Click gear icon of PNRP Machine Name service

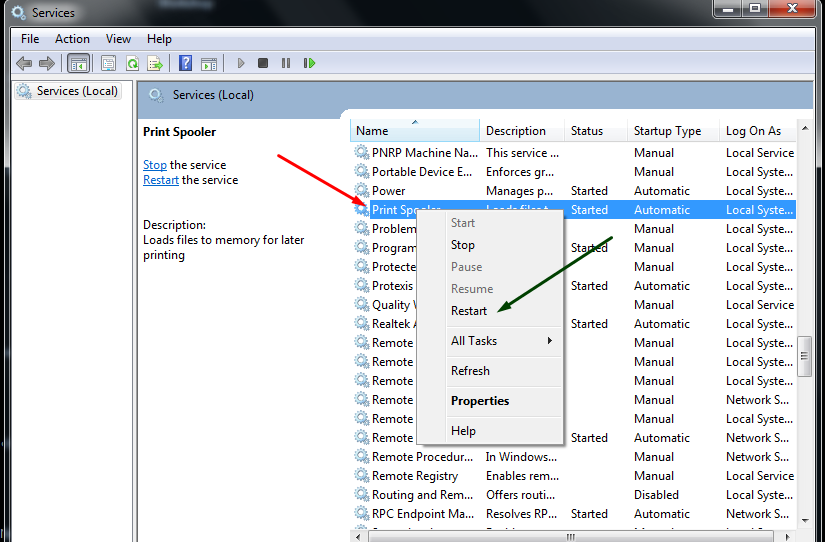click(361, 153)
